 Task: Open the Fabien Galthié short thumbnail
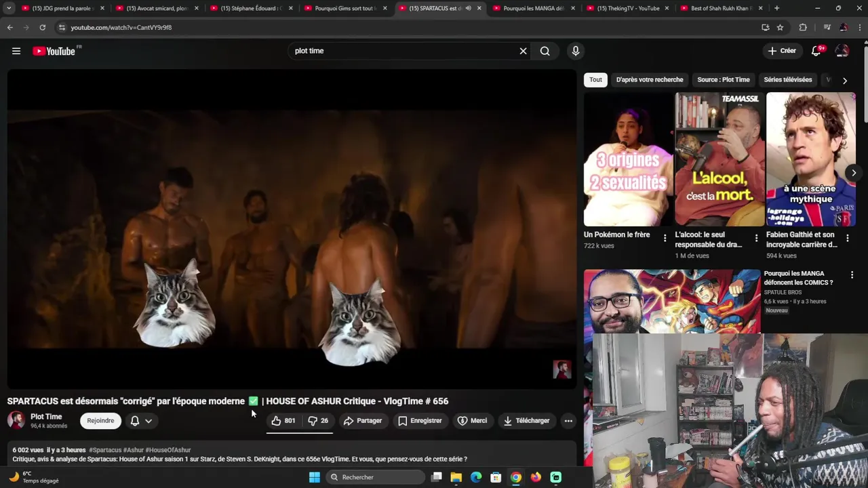[x=811, y=159]
